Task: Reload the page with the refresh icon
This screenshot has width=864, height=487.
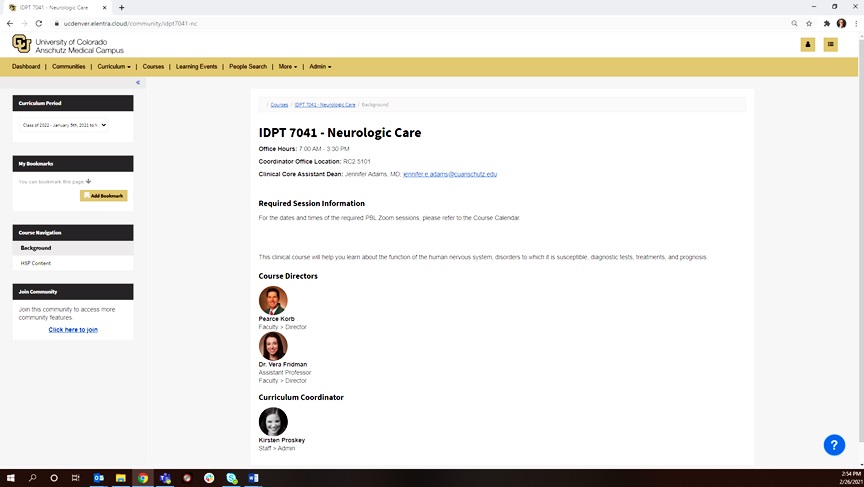Action: [39, 23]
